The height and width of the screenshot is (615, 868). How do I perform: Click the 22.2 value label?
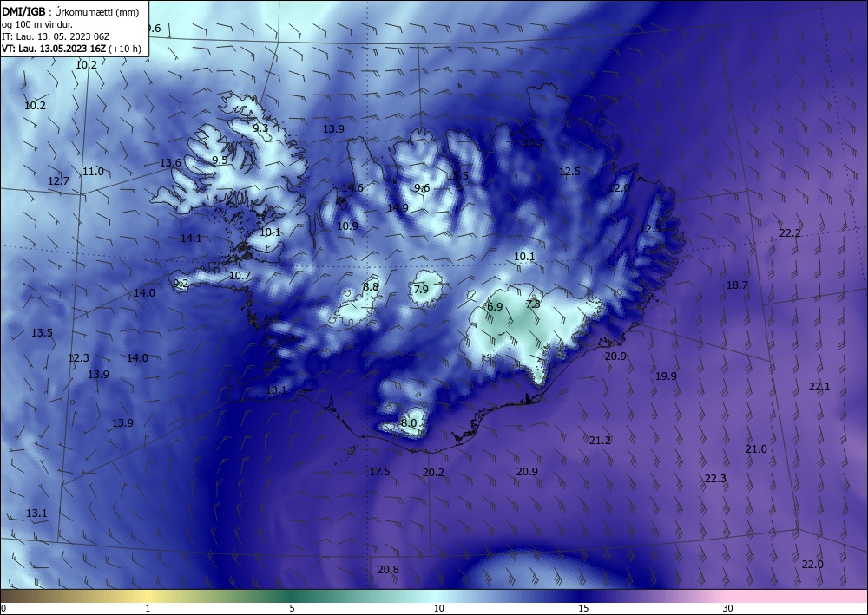coord(790,233)
